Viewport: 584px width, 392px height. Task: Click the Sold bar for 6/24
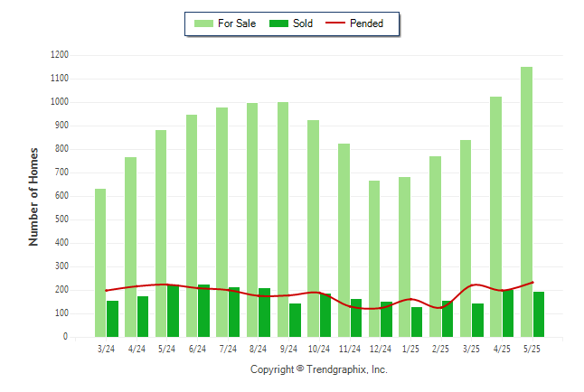(x=203, y=311)
